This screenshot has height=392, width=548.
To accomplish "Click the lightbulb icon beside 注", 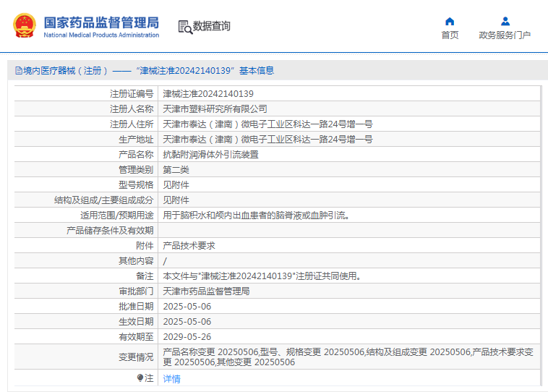I will pyautogui.click(x=140, y=378).
